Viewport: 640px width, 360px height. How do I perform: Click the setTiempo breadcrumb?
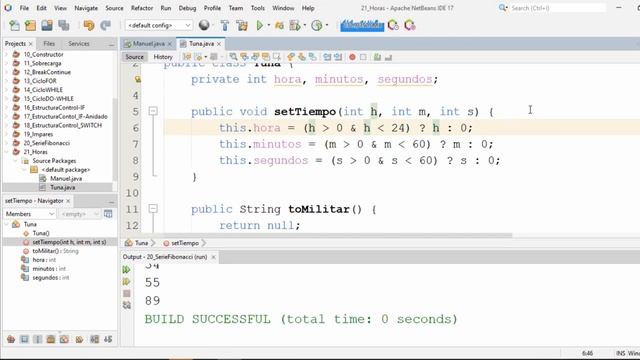(x=184, y=243)
